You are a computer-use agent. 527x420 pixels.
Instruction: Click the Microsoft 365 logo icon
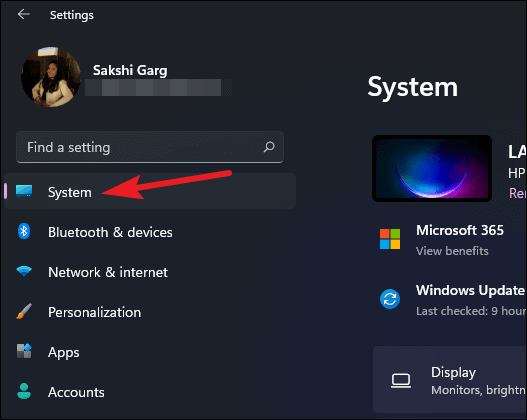coord(390,239)
